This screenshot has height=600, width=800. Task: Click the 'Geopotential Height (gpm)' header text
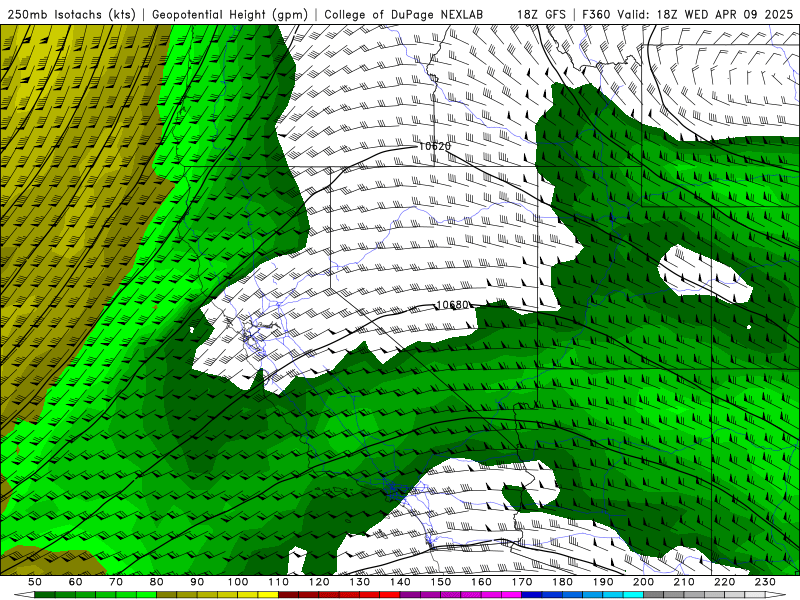tap(230, 14)
